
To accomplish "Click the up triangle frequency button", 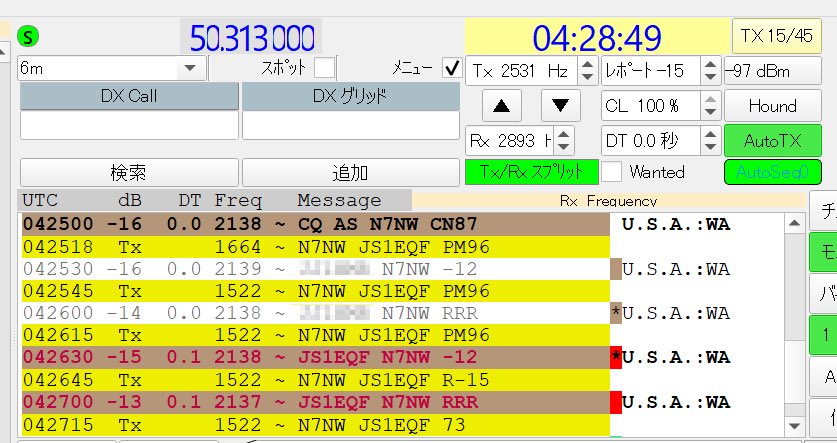I will 501,106.
